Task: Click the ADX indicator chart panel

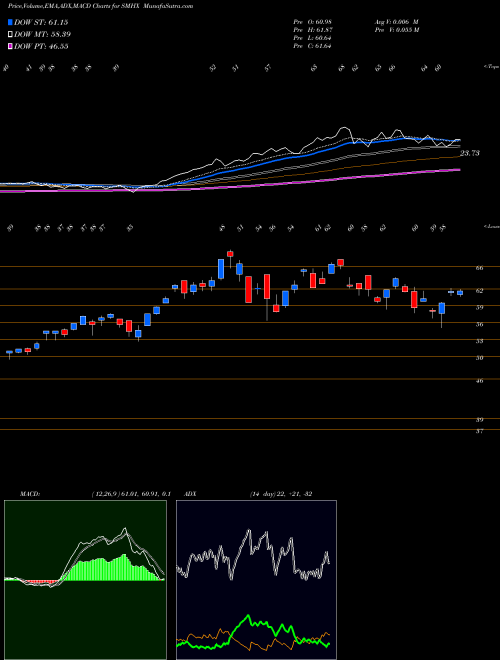Action: [x=256, y=580]
